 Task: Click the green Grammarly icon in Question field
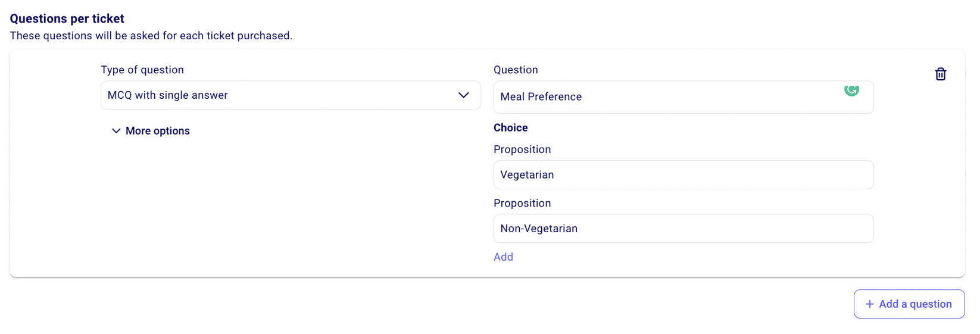pos(851,90)
